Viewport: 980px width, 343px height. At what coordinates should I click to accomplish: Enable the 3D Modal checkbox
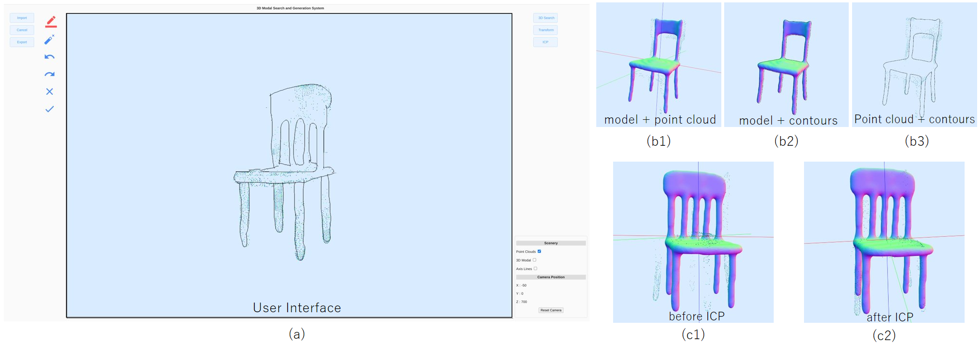click(x=534, y=260)
